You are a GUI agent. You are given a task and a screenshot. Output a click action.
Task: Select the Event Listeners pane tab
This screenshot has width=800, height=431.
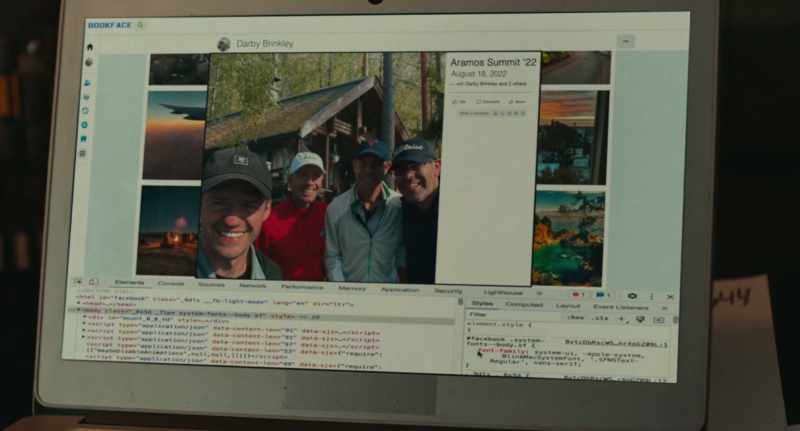[621, 307]
